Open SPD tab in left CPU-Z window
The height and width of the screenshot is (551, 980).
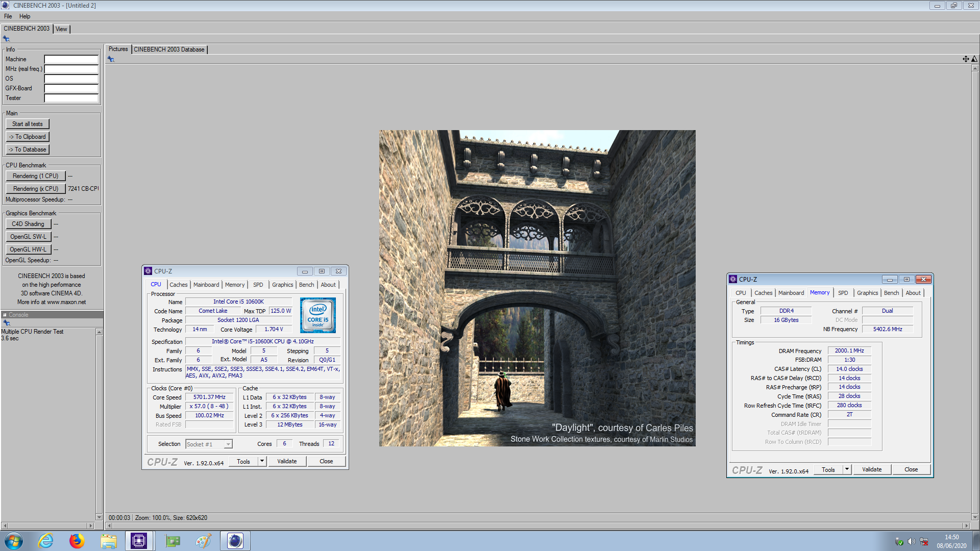click(x=258, y=285)
